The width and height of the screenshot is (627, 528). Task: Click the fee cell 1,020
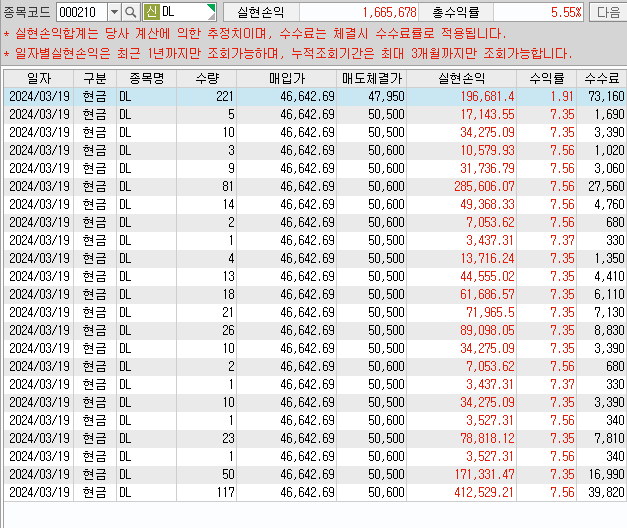[602, 150]
